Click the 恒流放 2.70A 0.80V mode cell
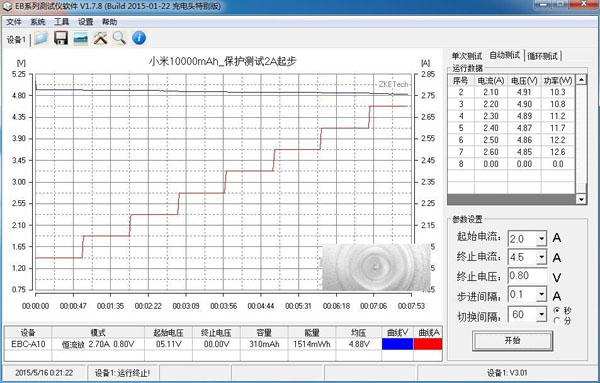This screenshot has width=600, height=383. click(98, 344)
